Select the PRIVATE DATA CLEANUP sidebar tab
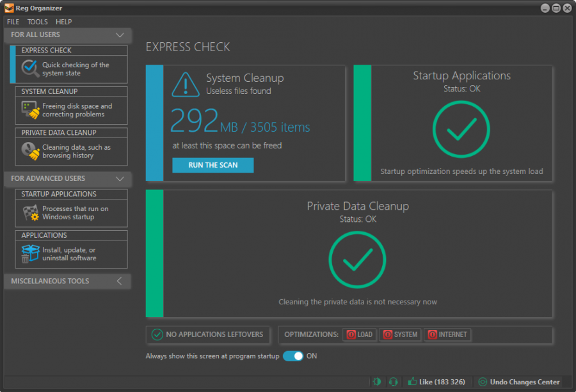Viewport: 576px width, 392px height. pos(71,146)
